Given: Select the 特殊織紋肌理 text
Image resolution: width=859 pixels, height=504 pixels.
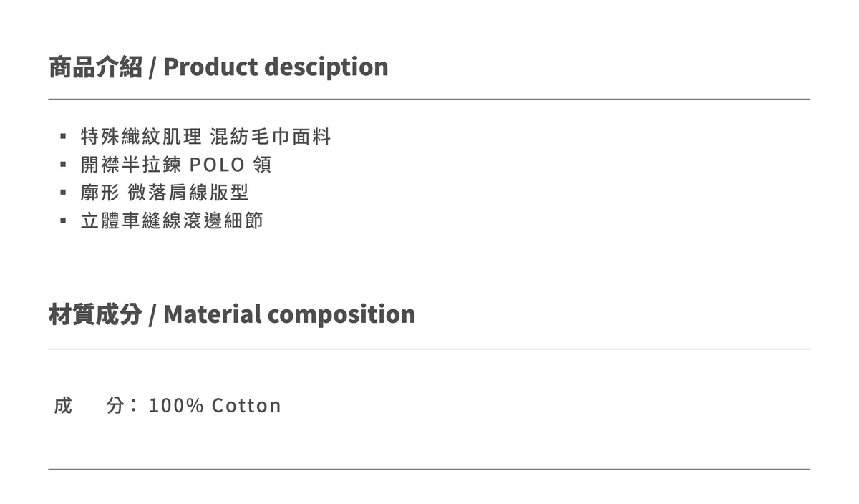Looking at the screenshot, I should pyautogui.click(x=141, y=136).
